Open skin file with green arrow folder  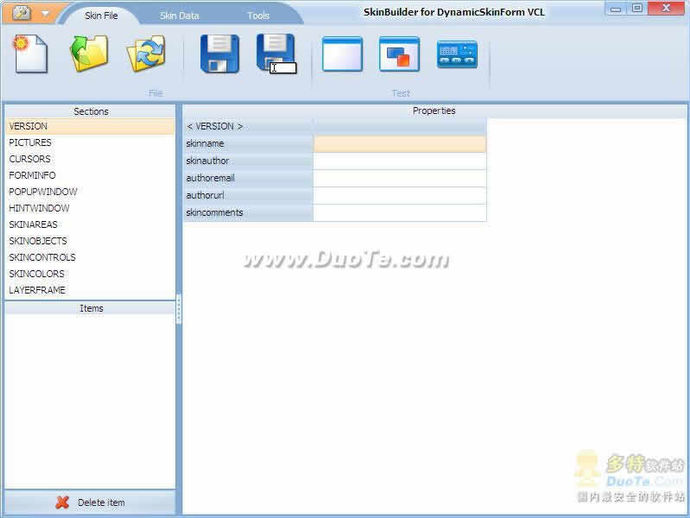89,54
